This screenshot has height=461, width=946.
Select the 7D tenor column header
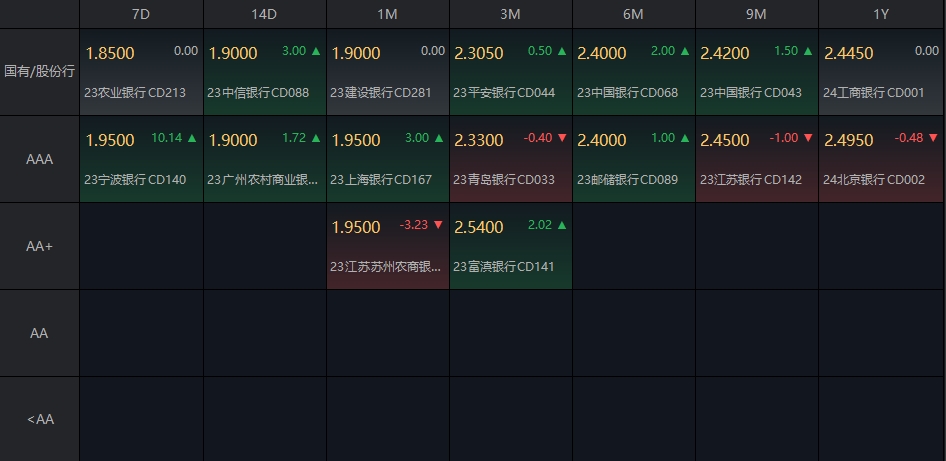(x=141, y=14)
